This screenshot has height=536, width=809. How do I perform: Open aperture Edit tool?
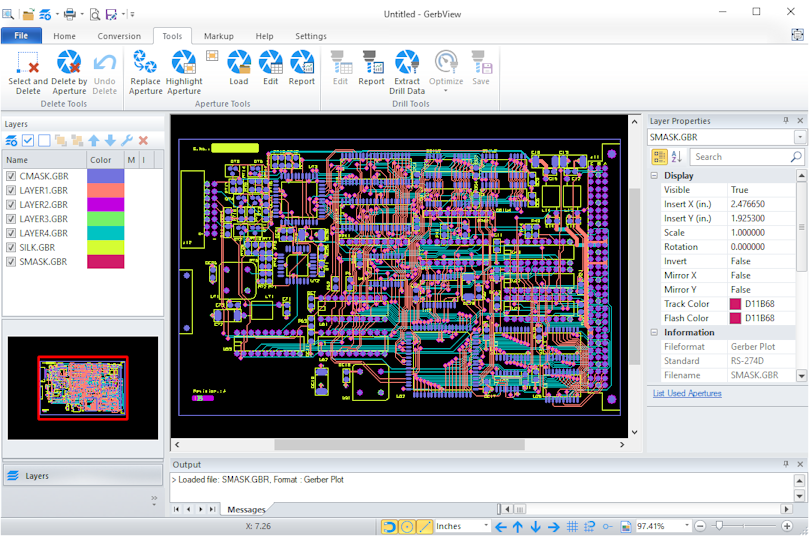[x=270, y=68]
